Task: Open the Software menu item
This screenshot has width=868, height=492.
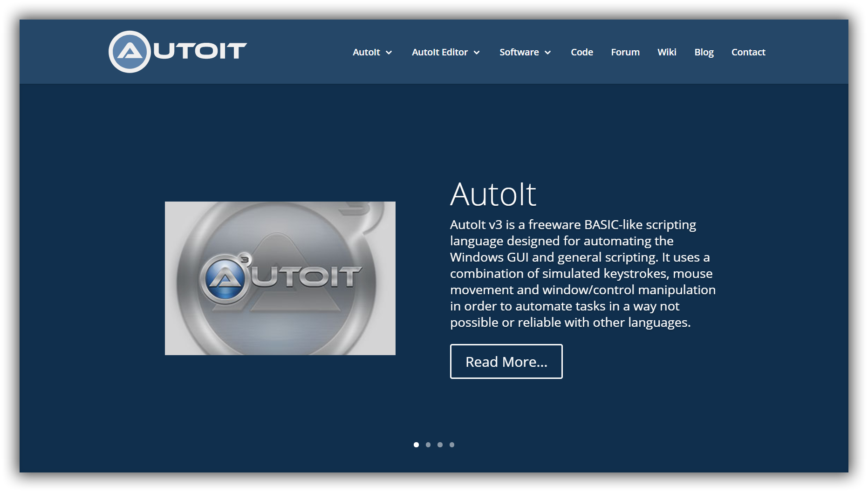Action: coord(519,52)
